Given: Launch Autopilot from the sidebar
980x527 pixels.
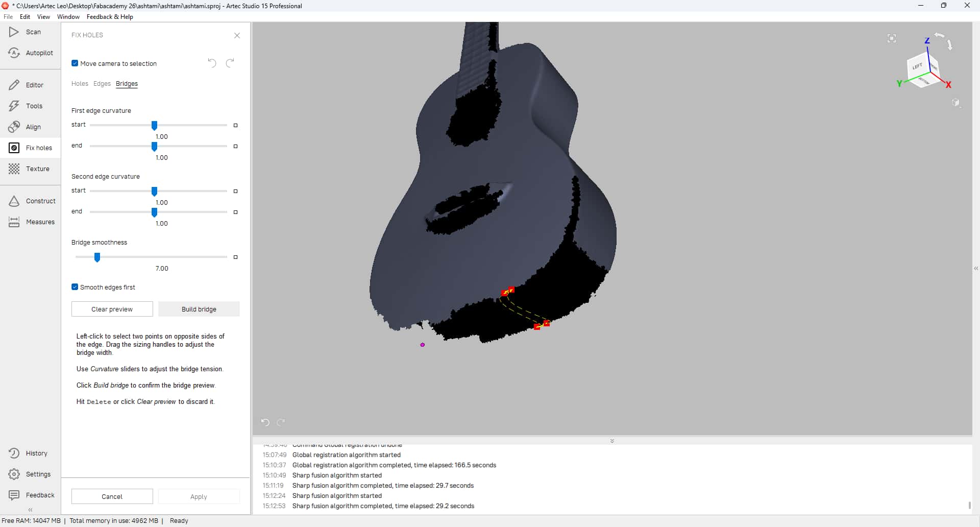Looking at the screenshot, I should (x=30, y=53).
